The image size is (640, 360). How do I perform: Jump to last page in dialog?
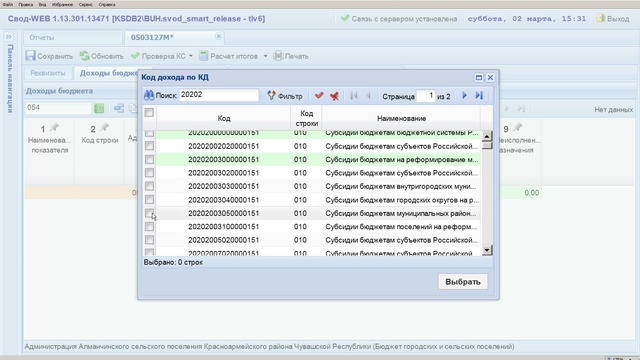479,96
